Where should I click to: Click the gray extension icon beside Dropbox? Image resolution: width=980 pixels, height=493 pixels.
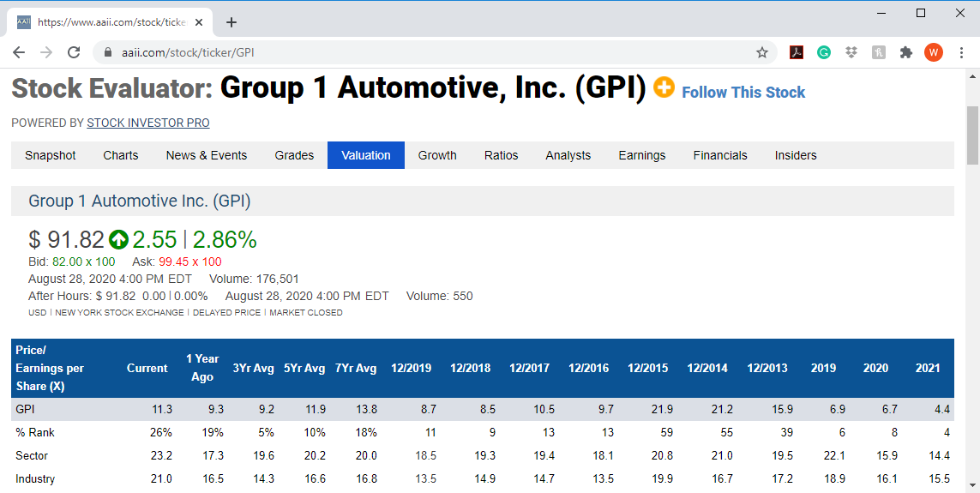point(879,52)
